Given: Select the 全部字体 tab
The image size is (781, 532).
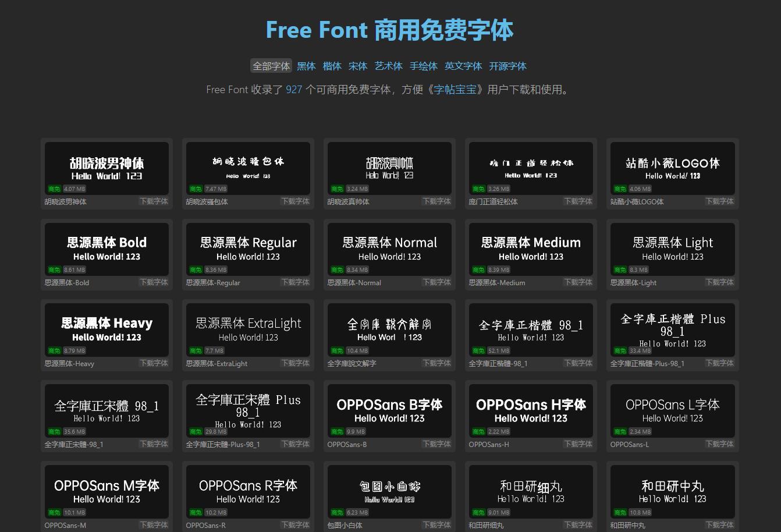Looking at the screenshot, I should click(x=271, y=66).
